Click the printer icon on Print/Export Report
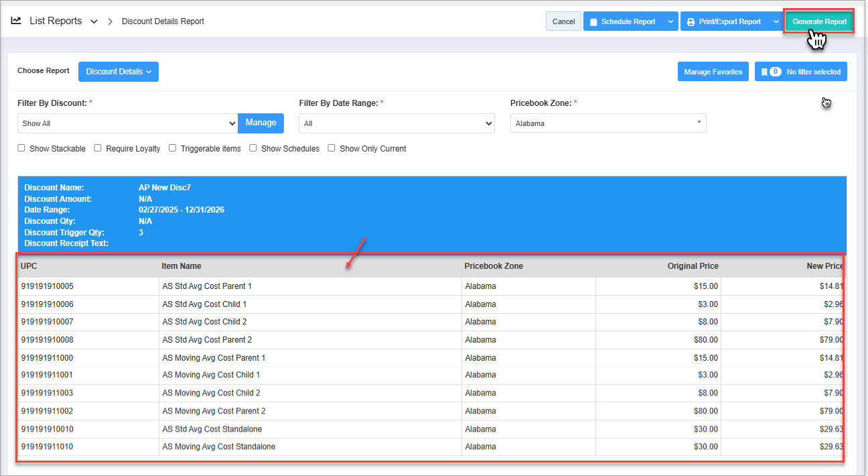 691,21
